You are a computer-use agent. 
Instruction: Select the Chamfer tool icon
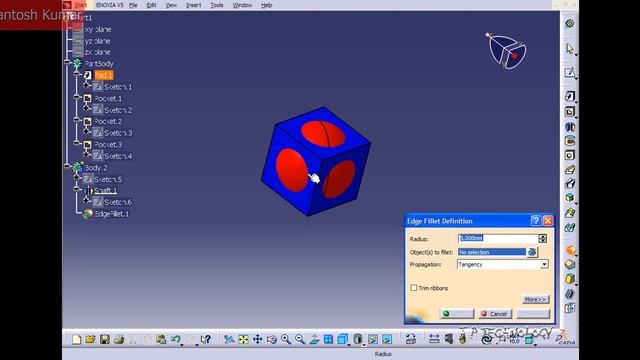[x=570, y=264]
